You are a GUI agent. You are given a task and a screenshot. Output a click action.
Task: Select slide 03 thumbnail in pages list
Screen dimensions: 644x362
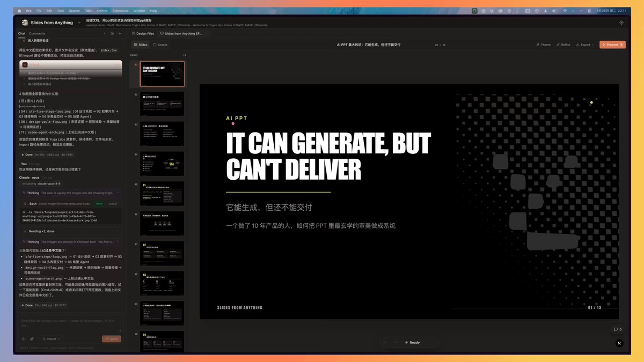(162, 134)
